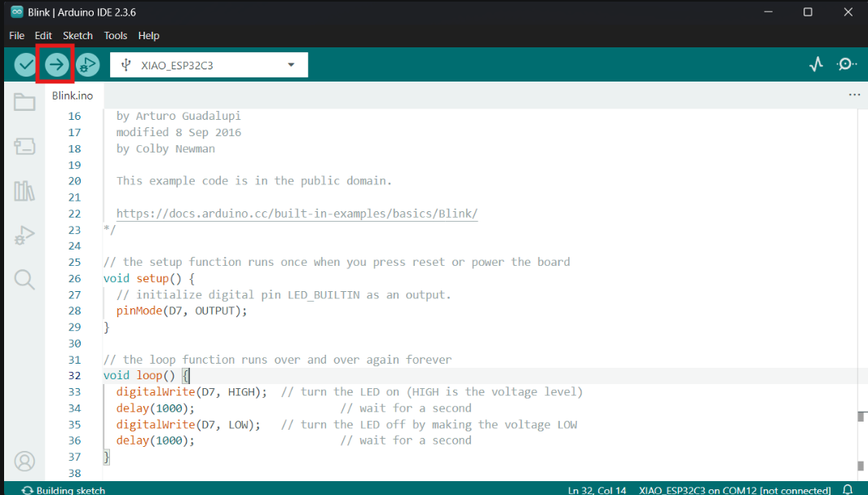Click on pinMode(D7, OUTPUT) code line
The height and width of the screenshot is (495, 868).
[x=182, y=311]
